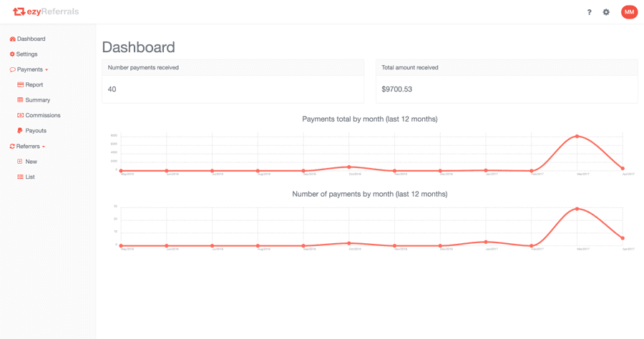644x339 pixels.
Task: Click the Oct/2016 point on number of payments chart
Action: (x=349, y=243)
